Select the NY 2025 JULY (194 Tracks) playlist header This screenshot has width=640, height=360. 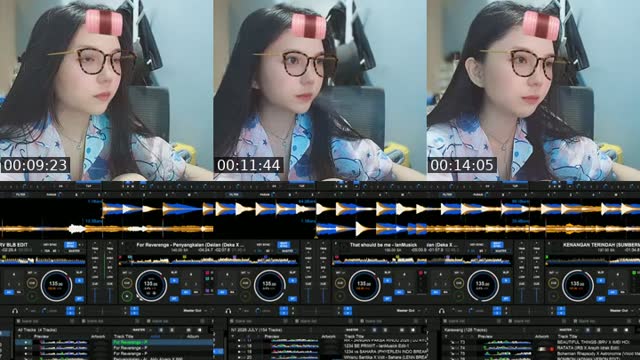pos(256,330)
